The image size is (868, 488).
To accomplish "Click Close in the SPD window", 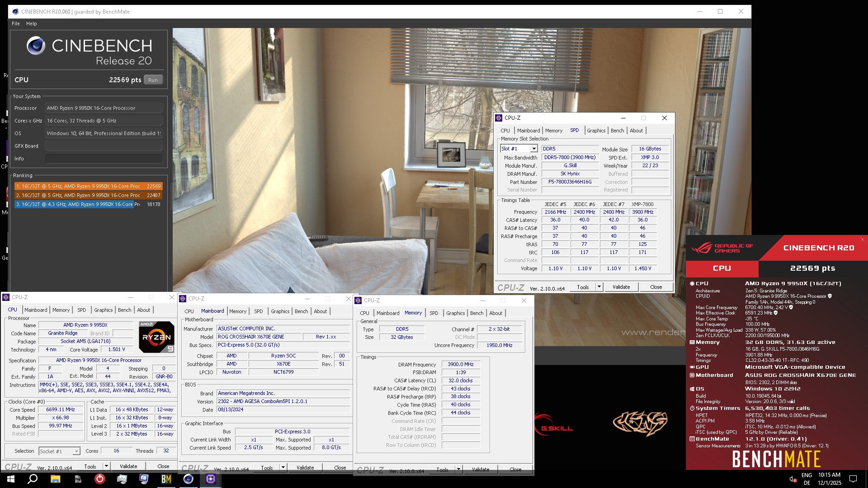I will 656,287.
